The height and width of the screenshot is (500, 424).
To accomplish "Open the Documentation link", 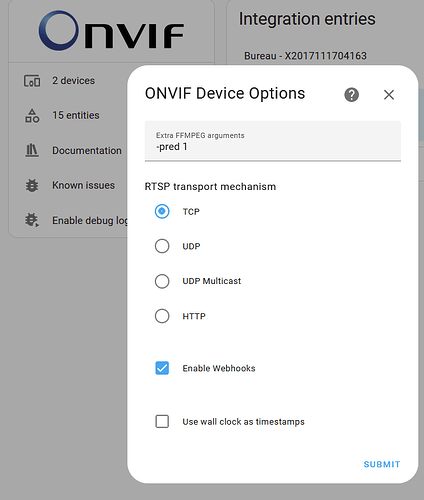I will tap(87, 150).
